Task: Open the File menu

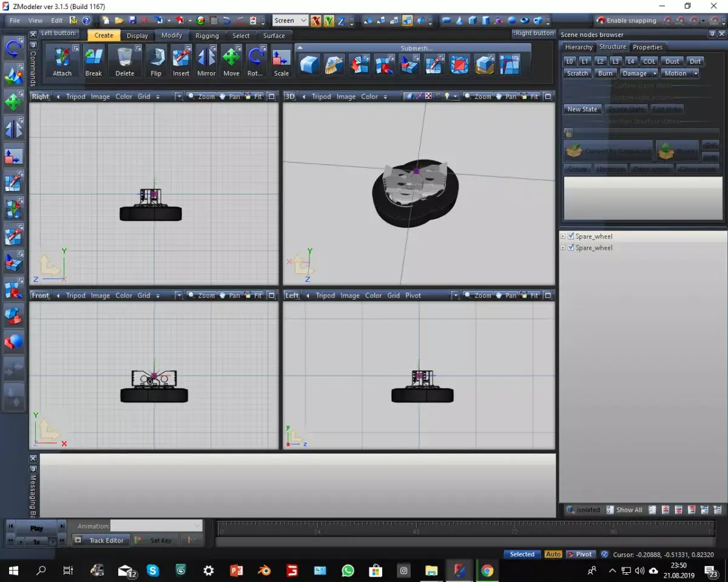Action: pos(15,20)
